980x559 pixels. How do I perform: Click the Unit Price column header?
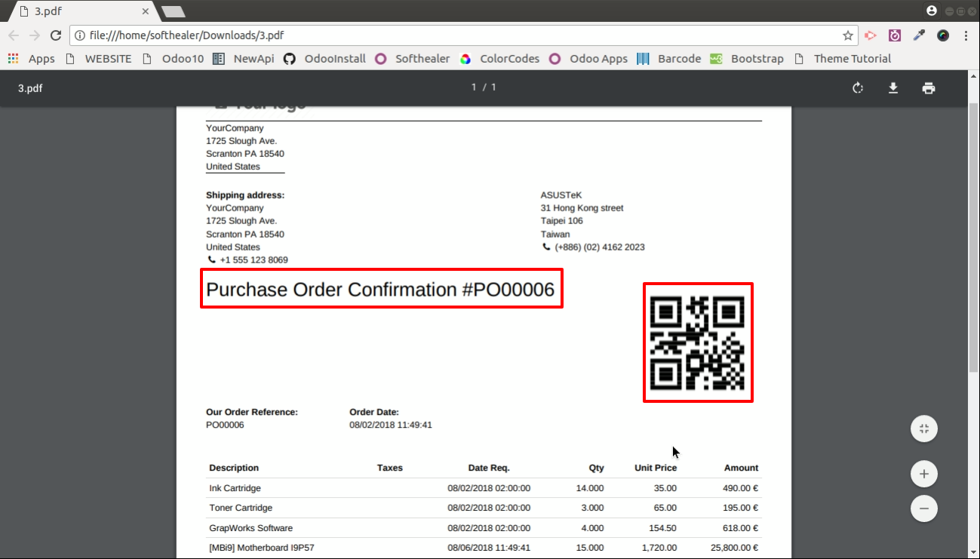click(x=656, y=468)
